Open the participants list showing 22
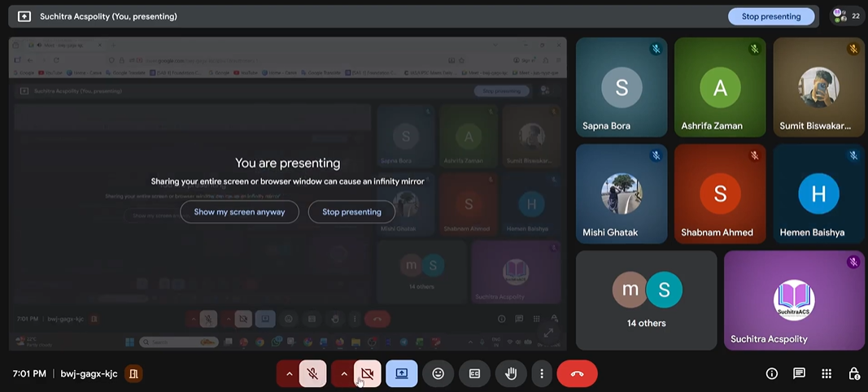Image resolution: width=868 pixels, height=392 pixels. [847, 16]
